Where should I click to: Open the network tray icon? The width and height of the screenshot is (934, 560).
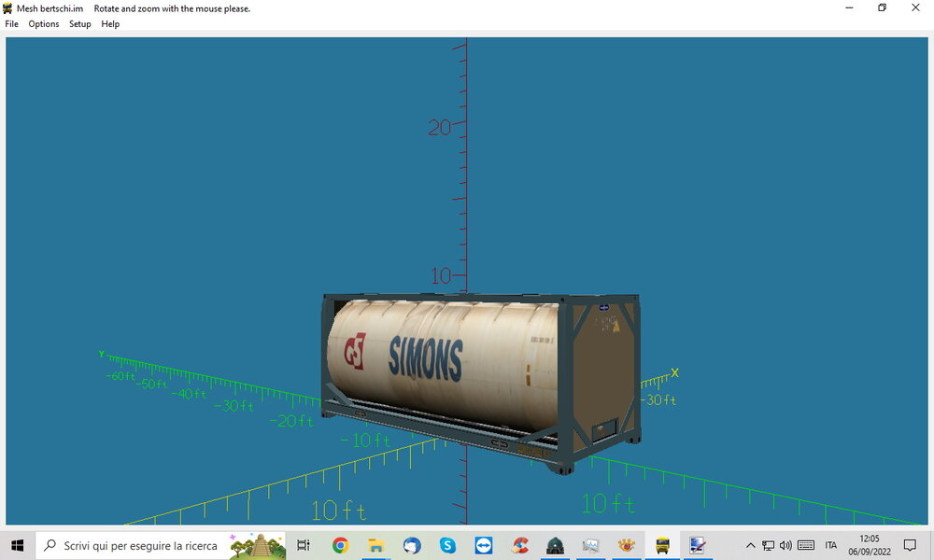[x=769, y=545]
